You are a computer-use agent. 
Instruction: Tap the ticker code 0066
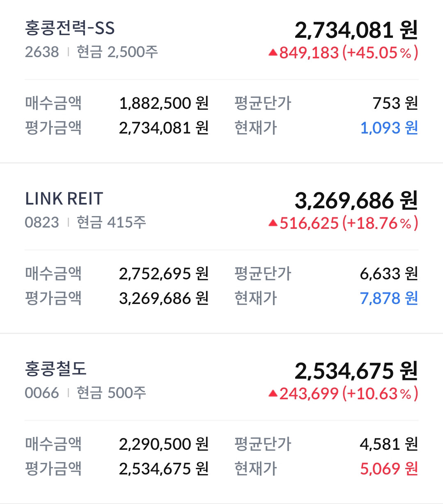(x=42, y=393)
